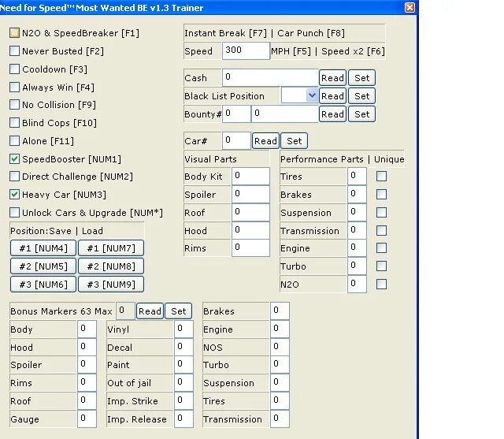Toggle Unique checkbox for N2O part
This screenshot has width=504, height=439.
pyautogui.click(x=381, y=284)
